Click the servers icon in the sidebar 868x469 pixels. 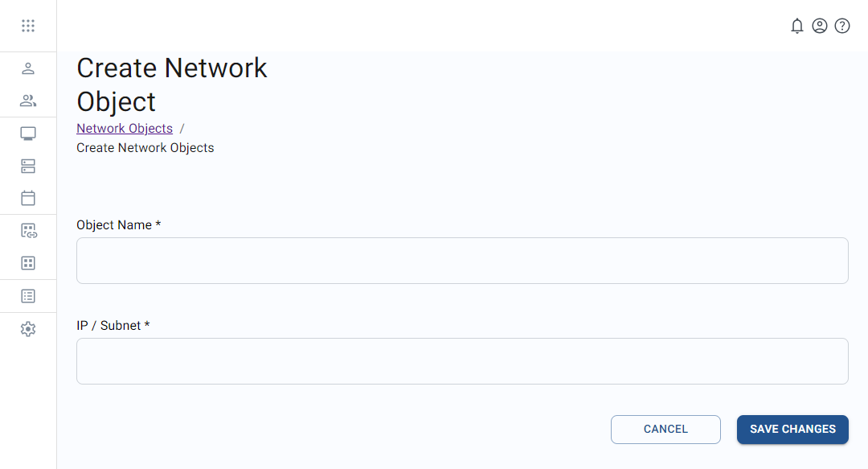coord(28,166)
